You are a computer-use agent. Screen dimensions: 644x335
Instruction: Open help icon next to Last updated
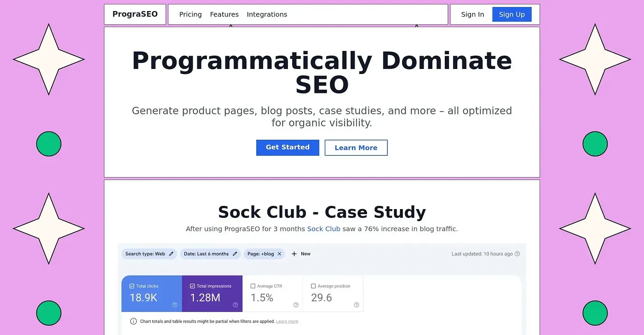(517, 254)
